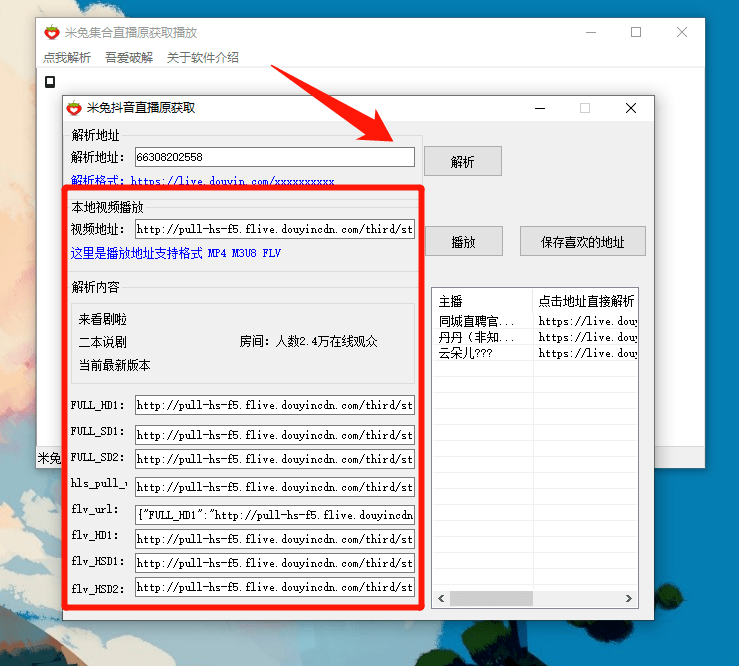Image resolution: width=739 pixels, height=666 pixels.
Task: Click the flv_HSD2 URL field
Action: tap(275, 587)
